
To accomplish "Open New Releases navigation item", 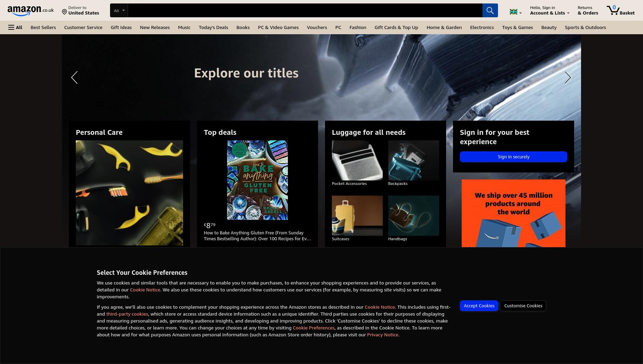I will click(155, 27).
